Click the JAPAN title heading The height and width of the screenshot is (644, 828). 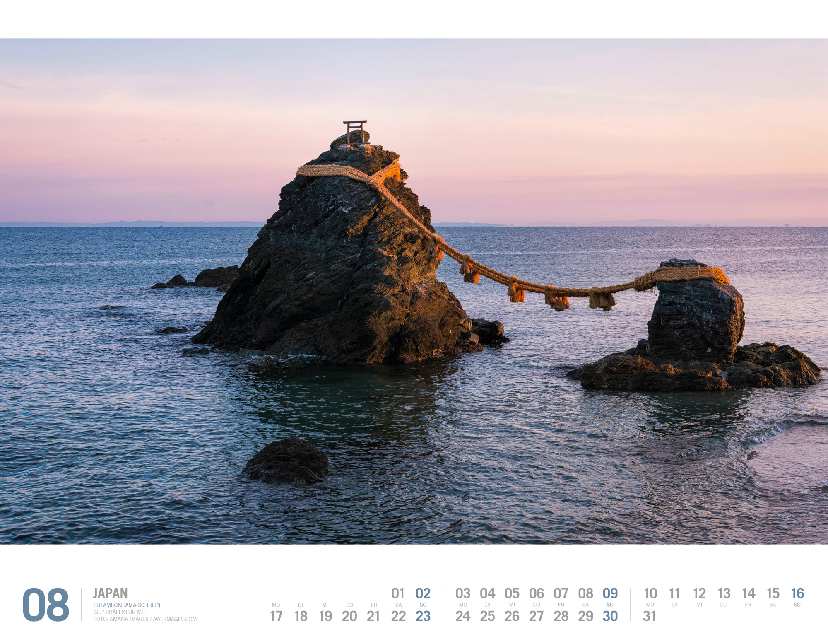[110, 593]
